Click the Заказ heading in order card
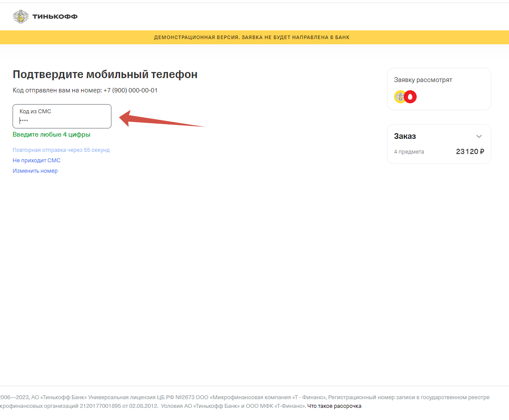 click(405, 136)
